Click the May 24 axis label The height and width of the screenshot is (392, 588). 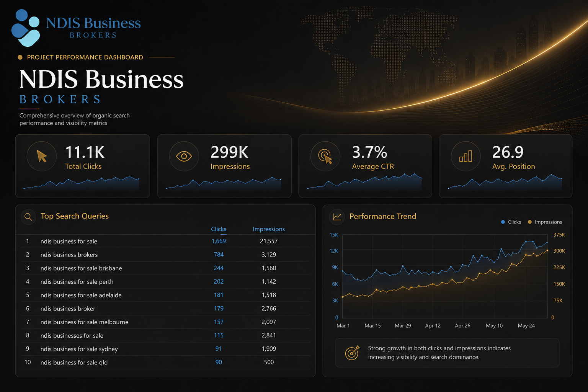tap(526, 326)
